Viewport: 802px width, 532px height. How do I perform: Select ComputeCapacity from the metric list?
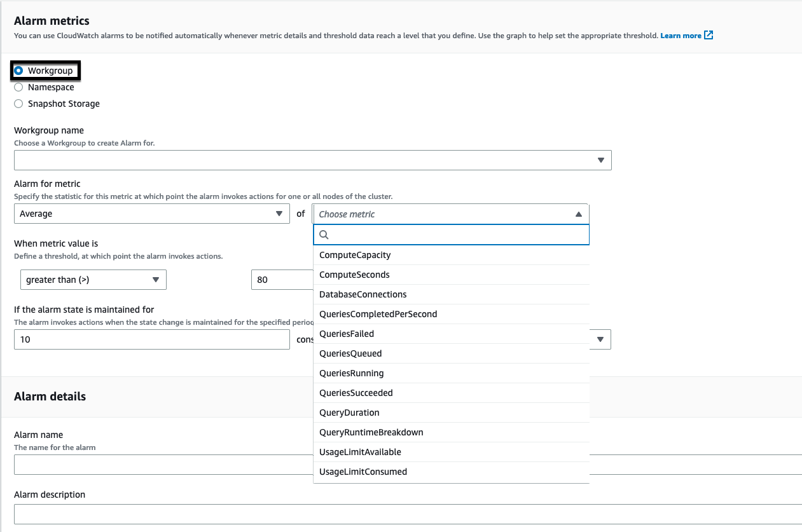coord(354,255)
